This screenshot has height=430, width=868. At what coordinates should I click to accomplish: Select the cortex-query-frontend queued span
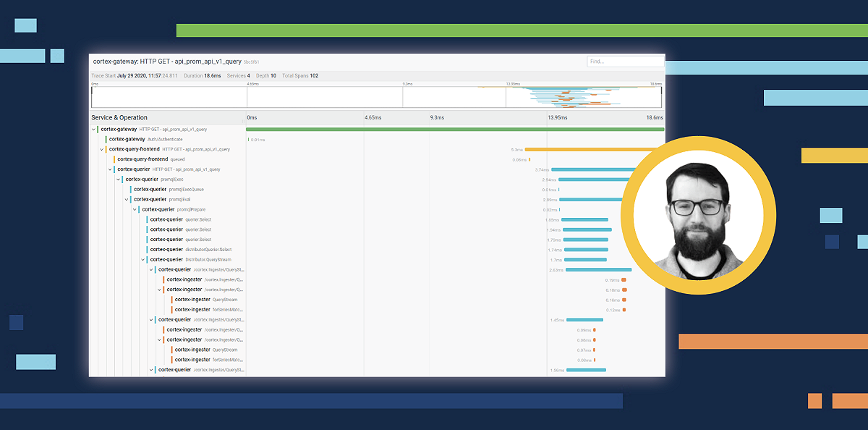(150, 159)
